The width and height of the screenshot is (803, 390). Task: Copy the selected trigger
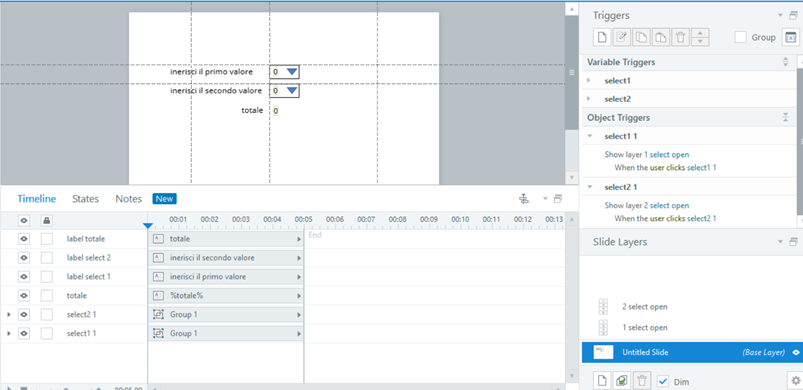pos(641,37)
